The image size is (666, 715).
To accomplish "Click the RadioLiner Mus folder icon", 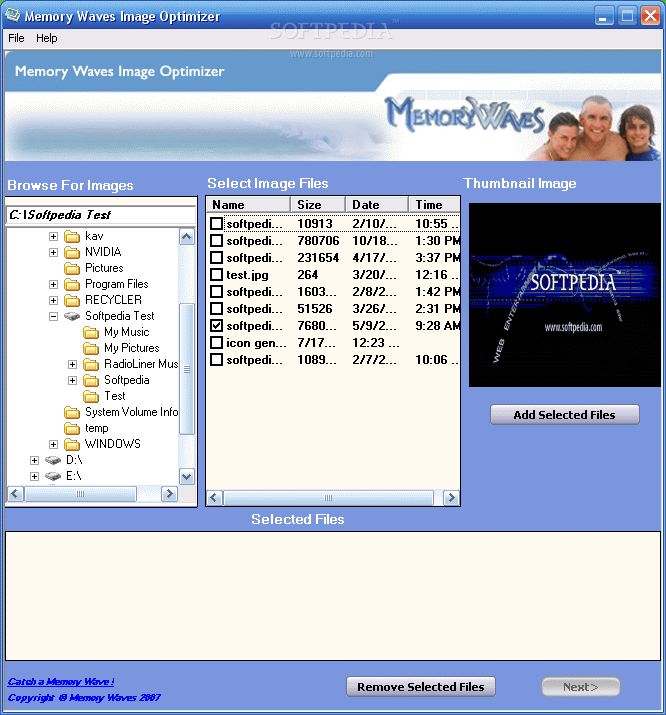I will pos(91,364).
